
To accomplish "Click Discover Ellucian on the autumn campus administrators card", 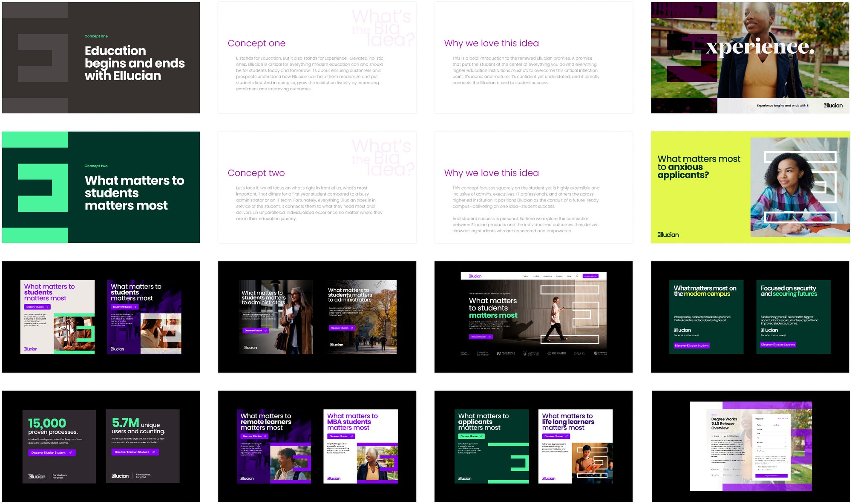I will (x=342, y=328).
